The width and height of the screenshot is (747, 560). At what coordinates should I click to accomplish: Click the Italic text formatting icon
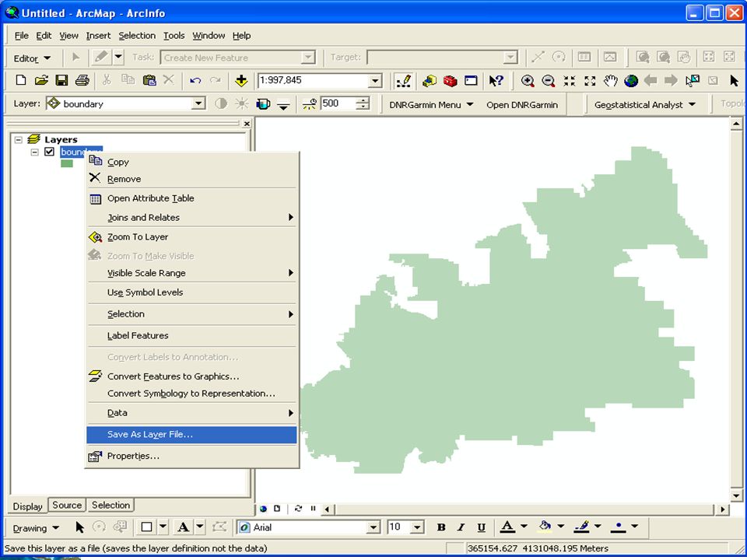(461, 527)
